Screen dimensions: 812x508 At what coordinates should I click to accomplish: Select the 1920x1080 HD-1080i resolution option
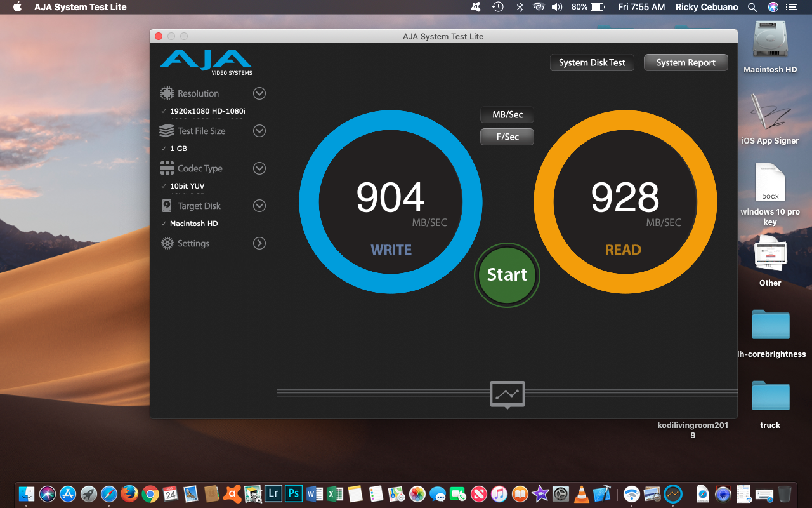point(207,111)
